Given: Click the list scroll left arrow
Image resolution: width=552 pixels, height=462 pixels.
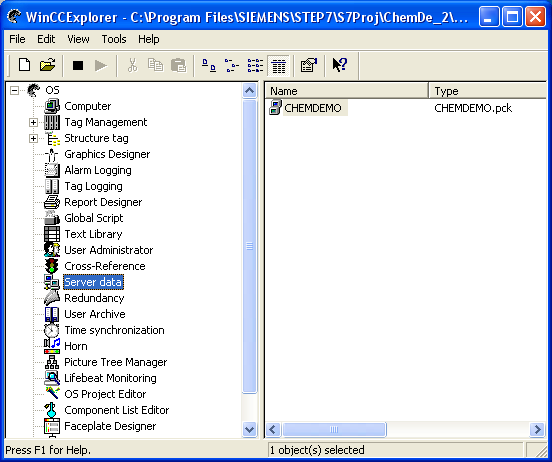Looking at the screenshot, I should pos(272,430).
